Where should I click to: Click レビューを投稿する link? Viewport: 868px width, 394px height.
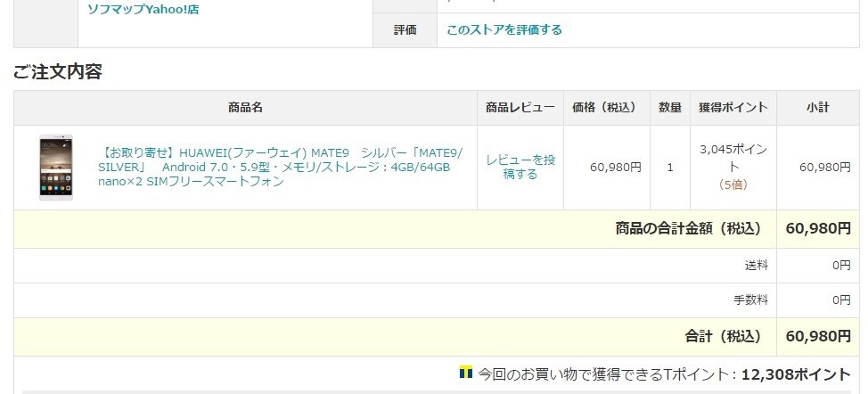pyautogui.click(x=520, y=167)
